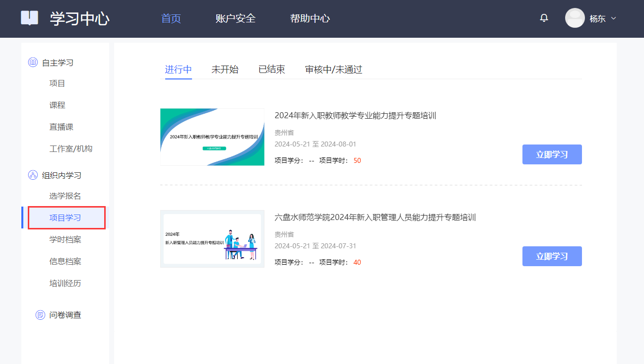Click the 自主学习 section icon
The image size is (644, 364).
coord(33,63)
